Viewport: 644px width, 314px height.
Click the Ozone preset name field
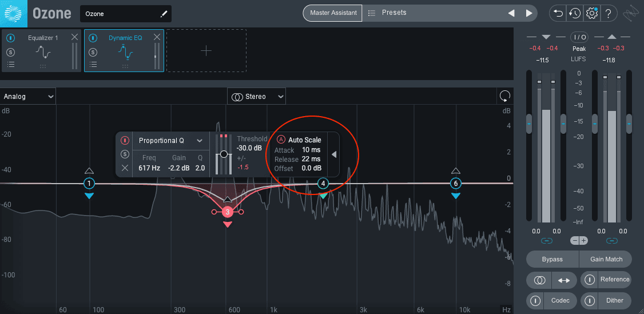[126, 14]
